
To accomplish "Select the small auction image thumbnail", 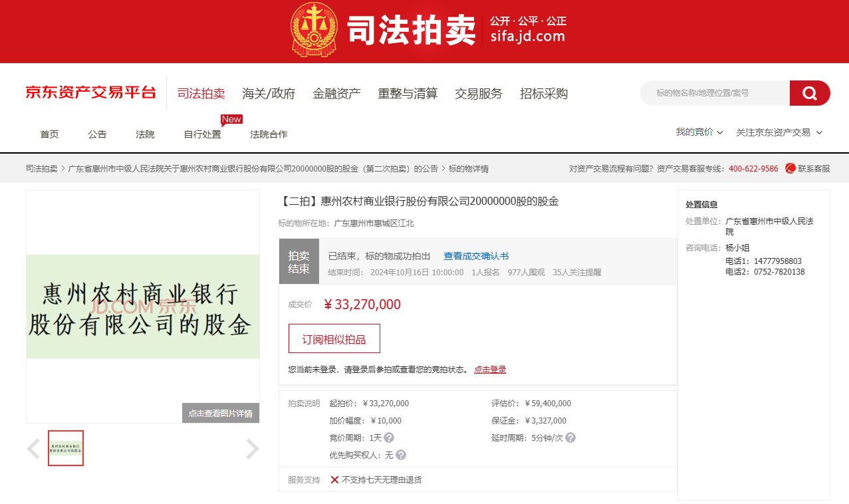I will tap(66, 448).
